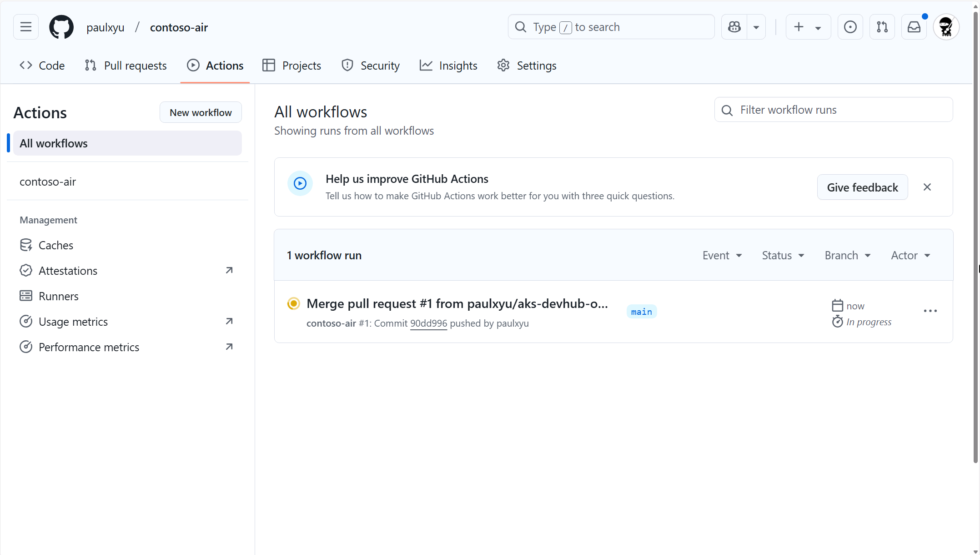Open the pull requests icon in header
The width and height of the screenshot is (980, 555).
(882, 27)
